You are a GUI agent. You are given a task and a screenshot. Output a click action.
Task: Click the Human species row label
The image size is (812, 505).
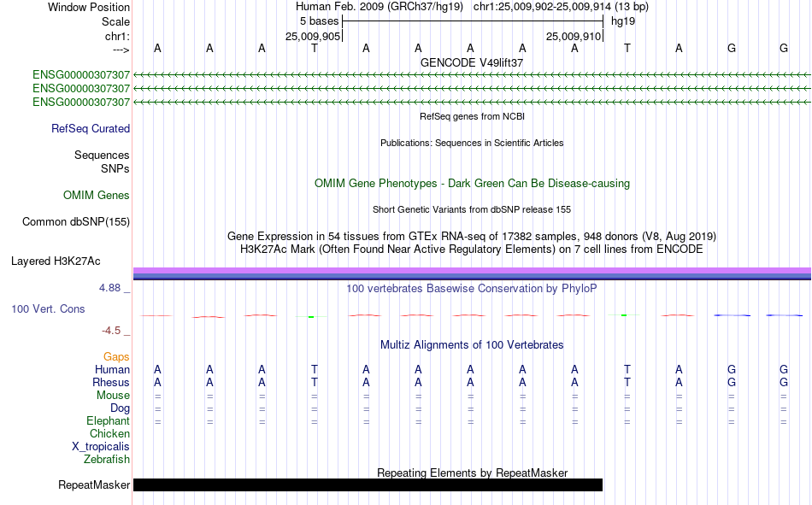[x=112, y=369]
